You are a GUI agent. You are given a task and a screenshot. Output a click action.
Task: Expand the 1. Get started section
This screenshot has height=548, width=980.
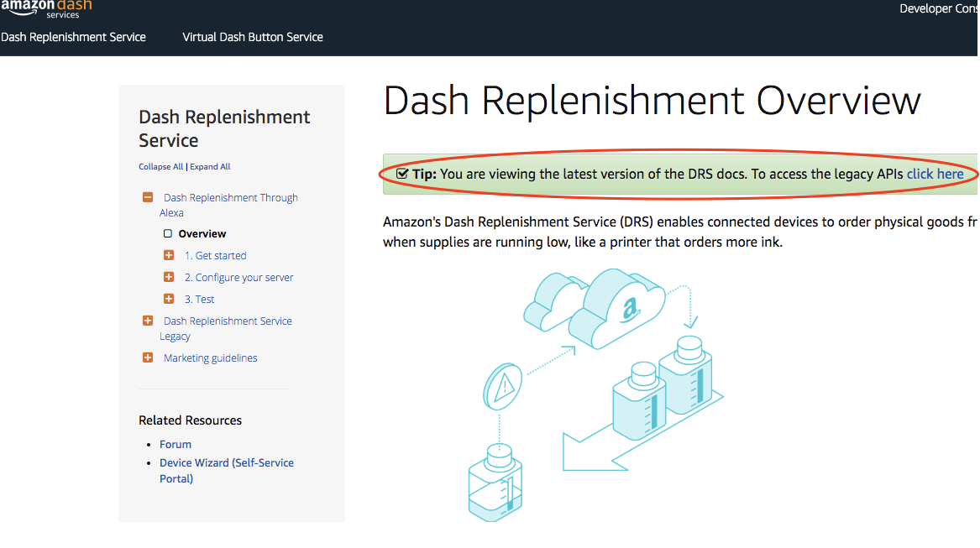click(169, 255)
